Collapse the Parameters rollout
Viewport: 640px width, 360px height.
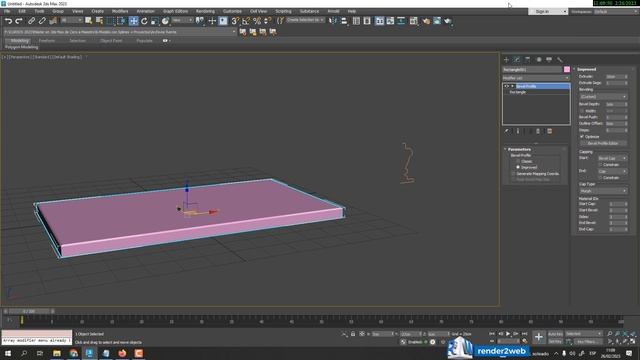point(519,149)
